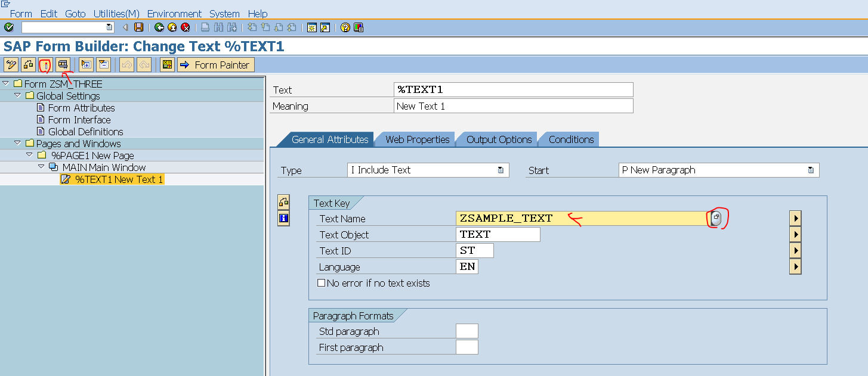Click the Previous Page icon

coord(265,27)
